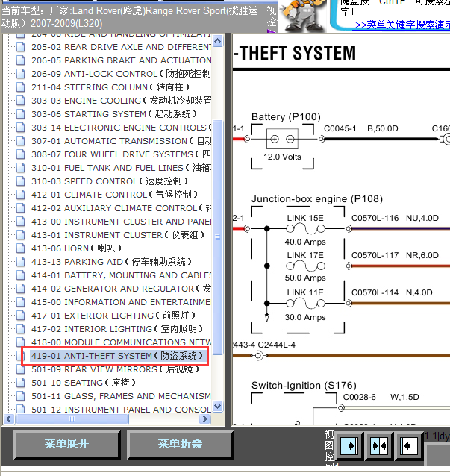The width and height of the screenshot is (450, 476).
Task: Select 413-00 INSTRUMENT CLUSTER AND PANEL item
Action: [122, 222]
